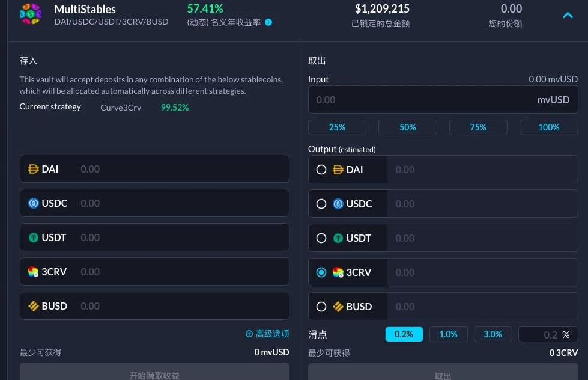
Task: Select USDC output radio button
Action: 321,204
